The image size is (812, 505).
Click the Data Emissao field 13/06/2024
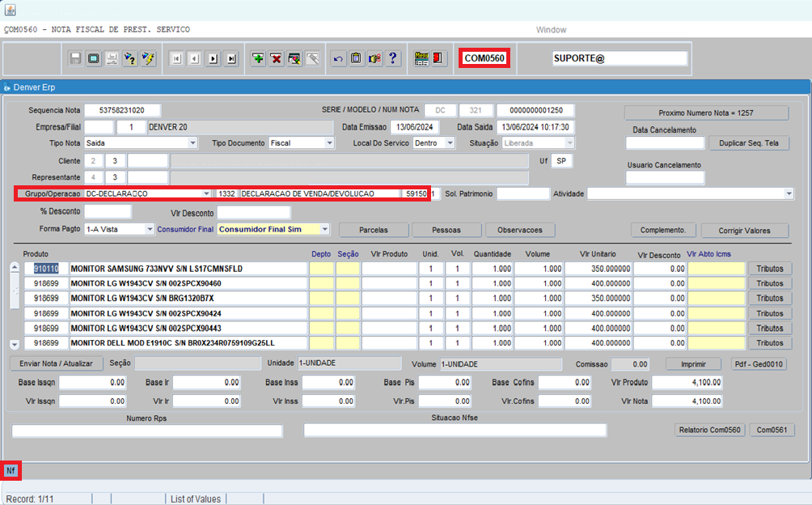(414, 127)
